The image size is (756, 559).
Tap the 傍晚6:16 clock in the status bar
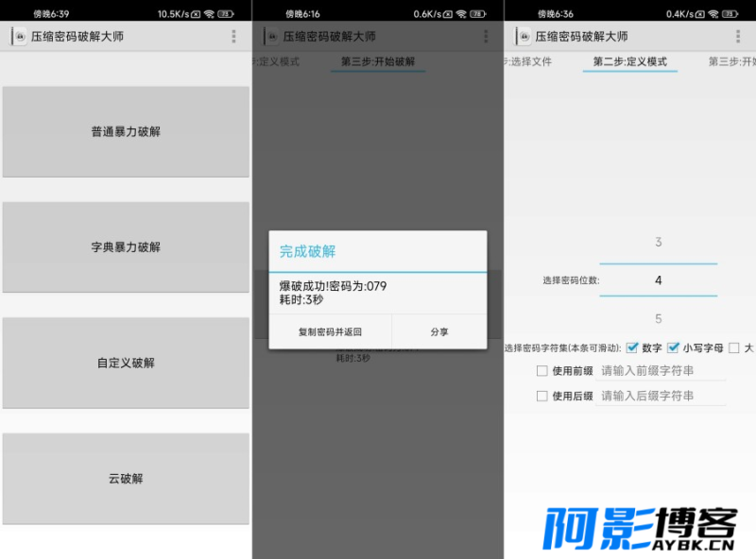pyautogui.click(x=302, y=14)
